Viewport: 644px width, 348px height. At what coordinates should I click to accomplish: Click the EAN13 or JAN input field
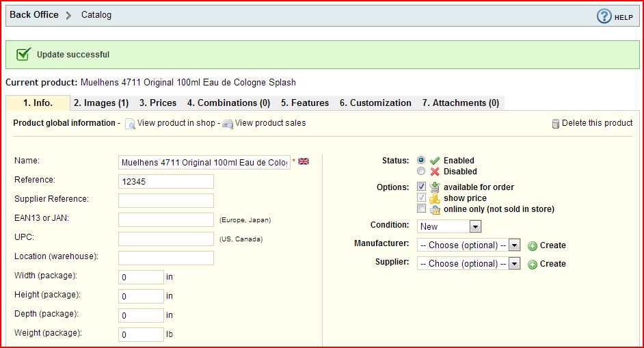coord(166,220)
